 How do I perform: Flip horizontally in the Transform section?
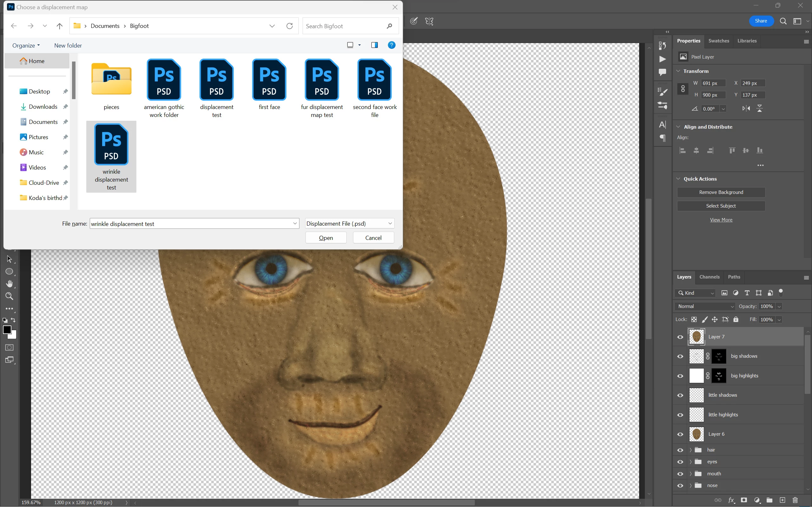pyautogui.click(x=746, y=108)
